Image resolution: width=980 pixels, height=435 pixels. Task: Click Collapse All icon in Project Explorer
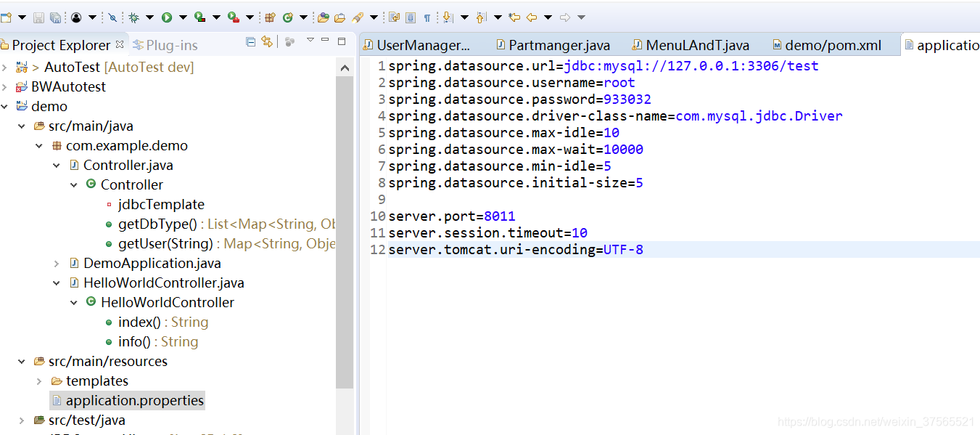[250, 41]
